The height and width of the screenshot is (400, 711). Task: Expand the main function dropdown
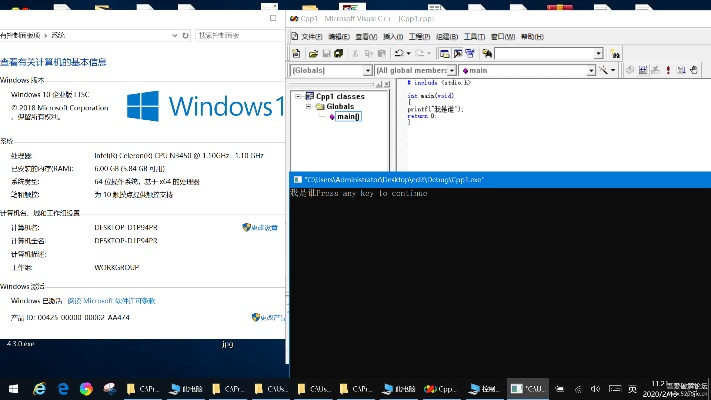(x=590, y=71)
